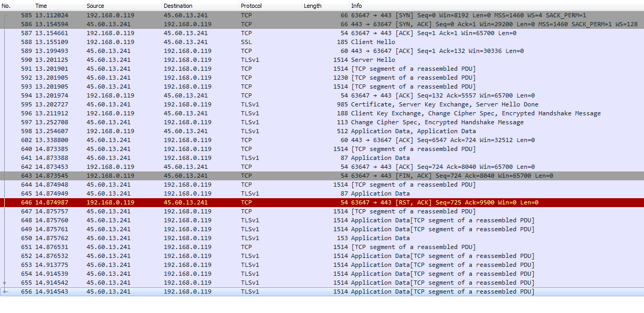This screenshot has height=313, width=644.
Task: Click source 192.168.0.119 in packet 596
Action: 110,113
